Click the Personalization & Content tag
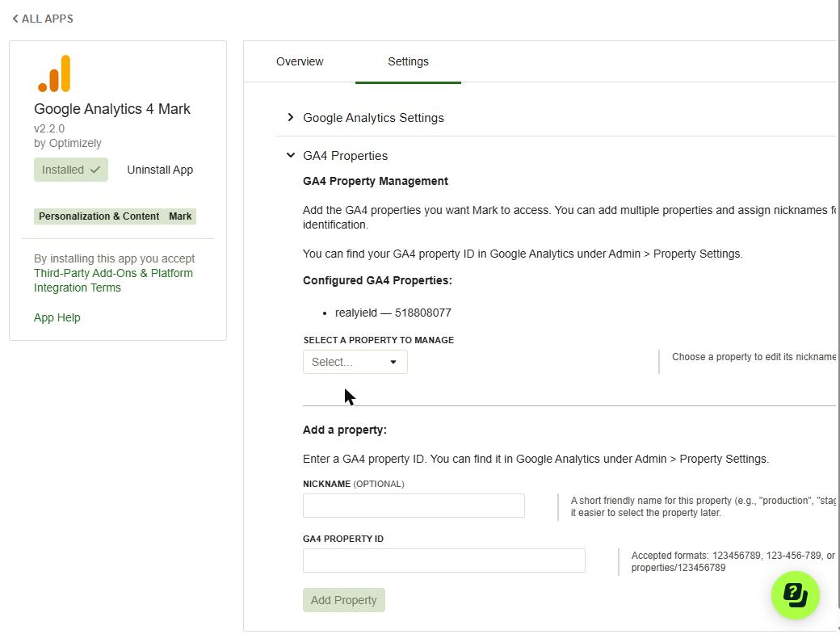This screenshot has height=634, width=840. (99, 216)
